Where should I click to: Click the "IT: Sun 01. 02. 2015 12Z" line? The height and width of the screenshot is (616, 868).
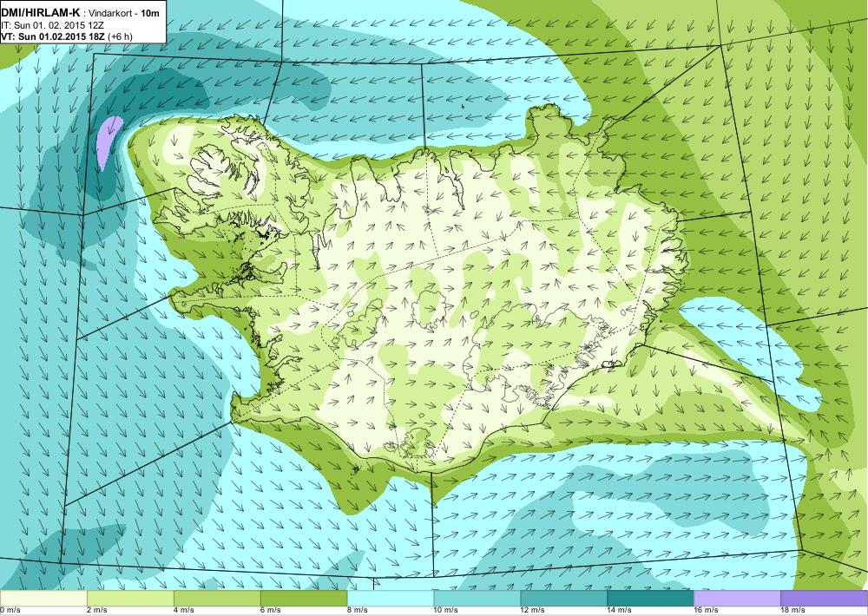pos(53,25)
